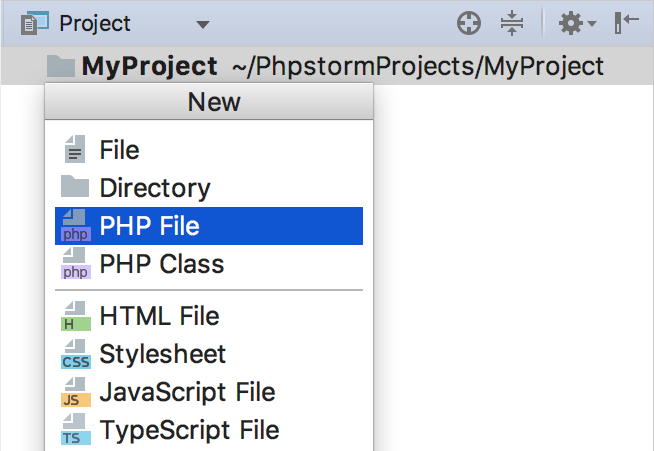Click the Collapse All icon
This screenshot has width=654, height=451.
[x=512, y=23]
